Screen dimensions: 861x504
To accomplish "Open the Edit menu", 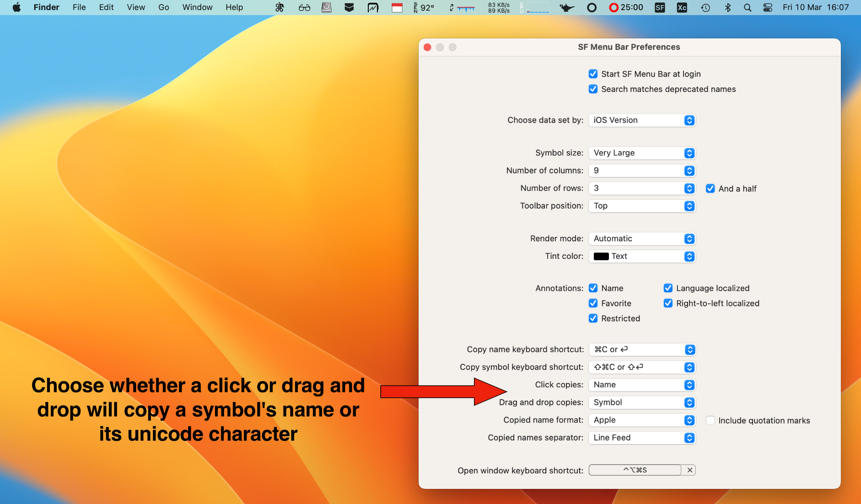I will pyautogui.click(x=106, y=7).
